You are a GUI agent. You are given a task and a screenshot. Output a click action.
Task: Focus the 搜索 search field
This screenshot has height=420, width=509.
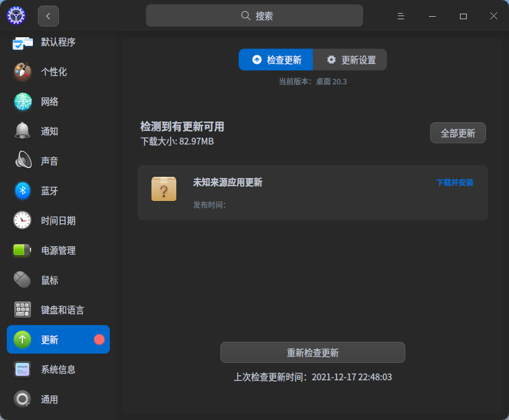pos(254,16)
